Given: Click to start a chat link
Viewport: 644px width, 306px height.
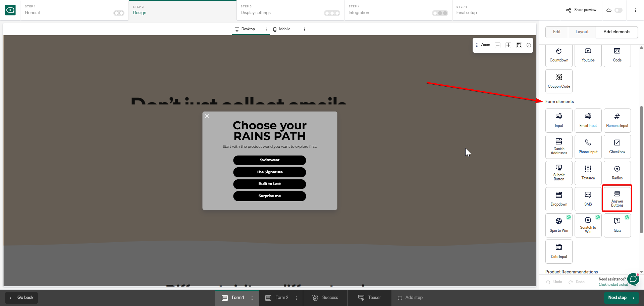Looking at the screenshot, I should (x=613, y=285).
